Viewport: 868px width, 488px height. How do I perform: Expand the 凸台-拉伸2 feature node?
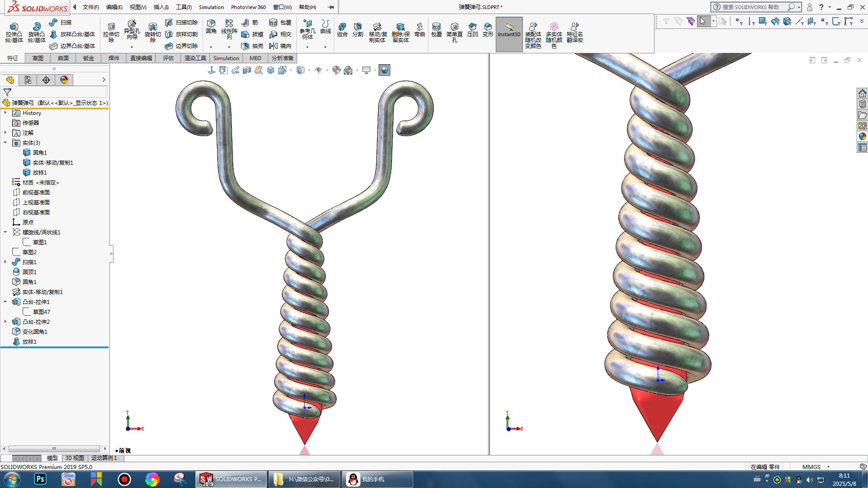click(x=5, y=322)
